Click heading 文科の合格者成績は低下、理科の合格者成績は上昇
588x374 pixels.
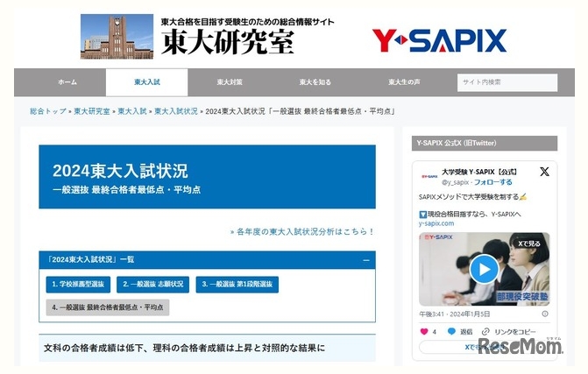pyautogui.click(x=184, y=348)
